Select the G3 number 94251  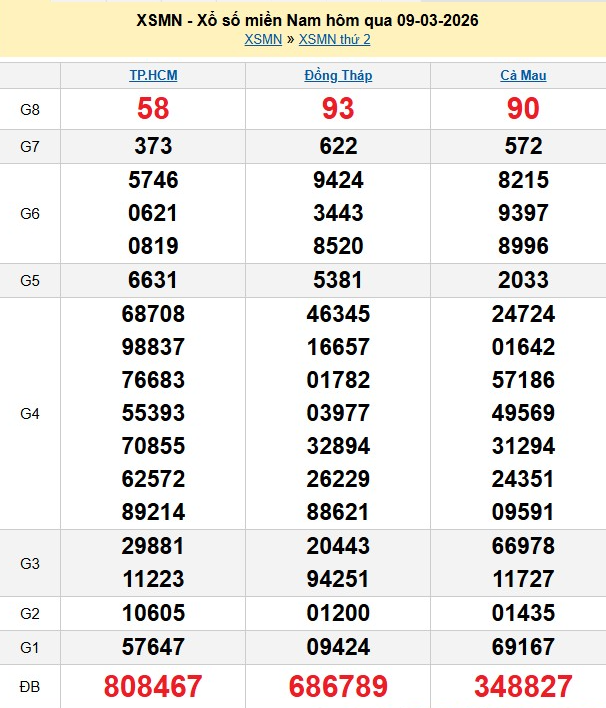pos(338,580)
